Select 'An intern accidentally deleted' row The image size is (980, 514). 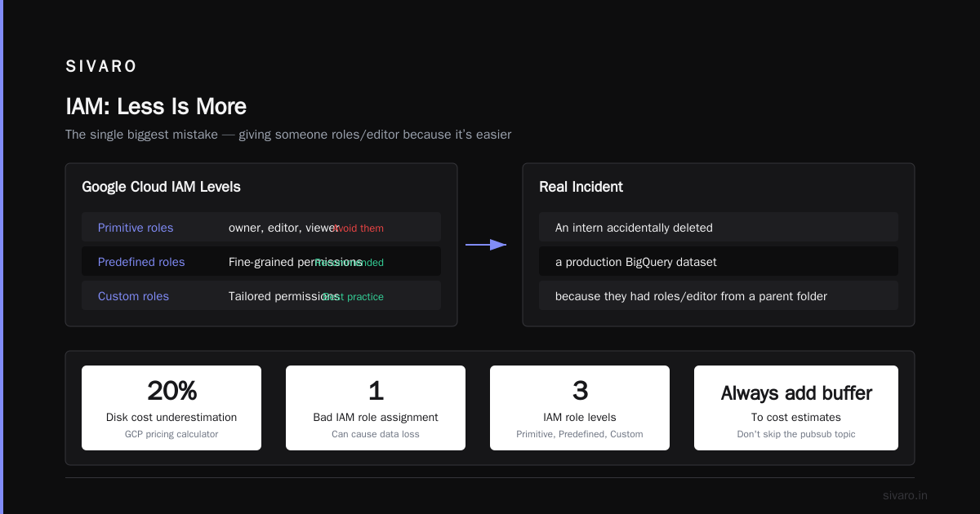[719, 227]
